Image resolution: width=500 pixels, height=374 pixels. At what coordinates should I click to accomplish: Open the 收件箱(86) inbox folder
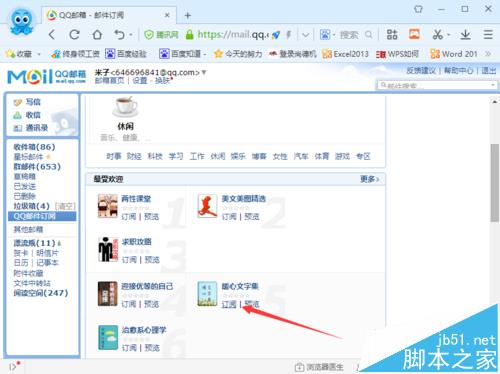coord(34,147)
